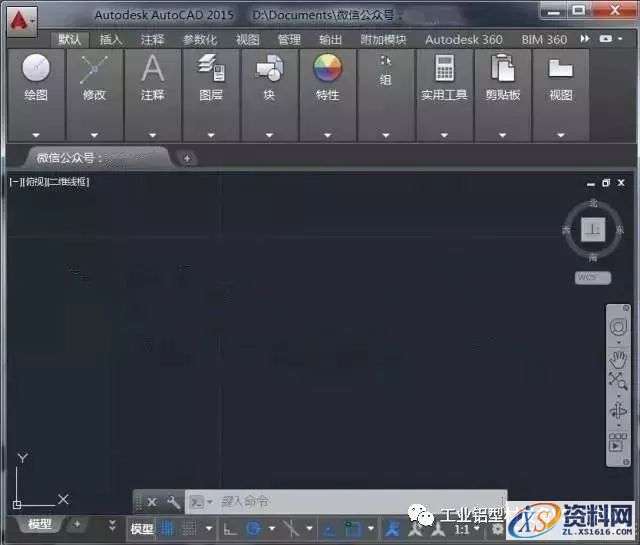
Task: Open the 特性 properties color wheel
Action: [327, 67]
